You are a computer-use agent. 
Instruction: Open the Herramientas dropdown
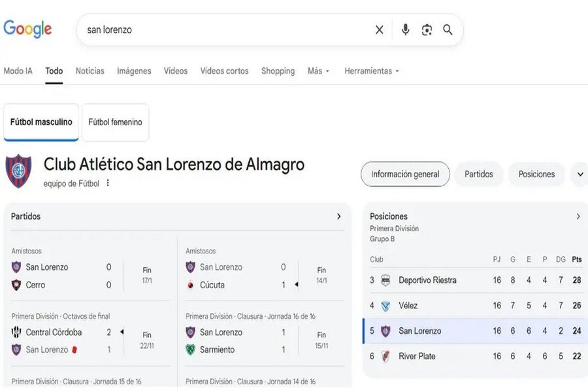[371, 71]
